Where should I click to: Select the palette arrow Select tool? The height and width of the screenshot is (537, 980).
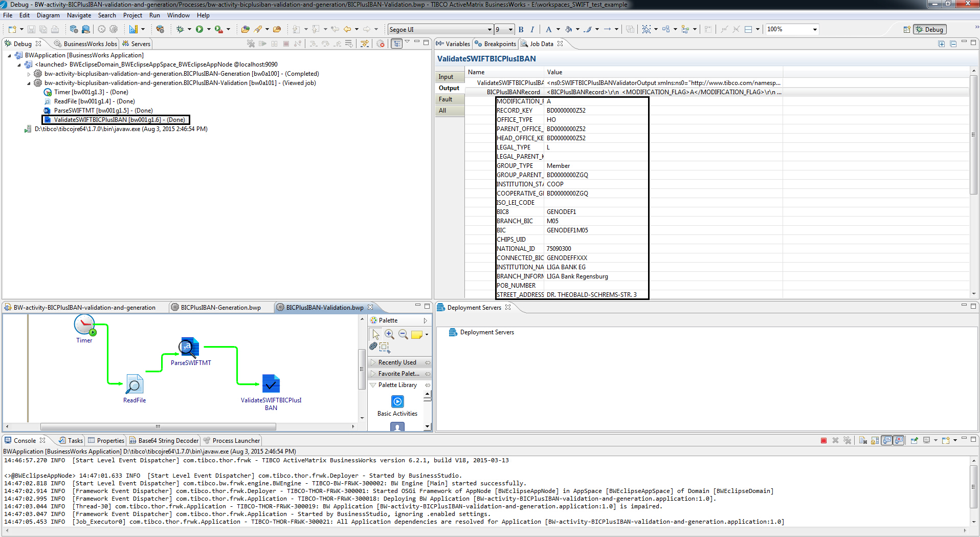(x=376, y=334)
